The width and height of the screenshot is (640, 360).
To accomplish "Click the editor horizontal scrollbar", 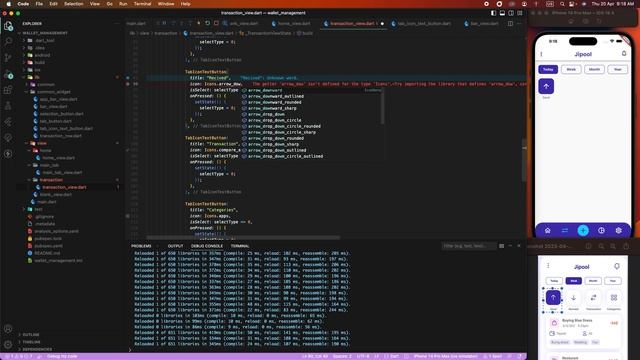I will pyautogui.click(x=243, y=238).
